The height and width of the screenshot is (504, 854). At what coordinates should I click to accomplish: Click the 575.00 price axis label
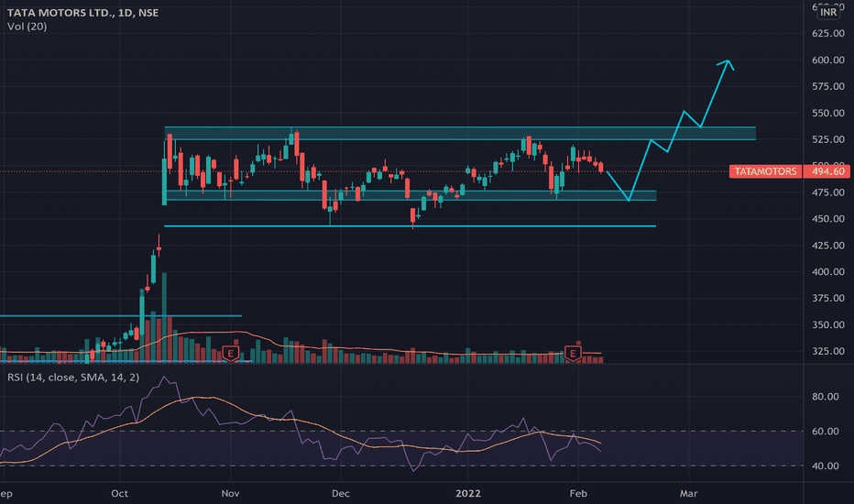click(827, 87)
